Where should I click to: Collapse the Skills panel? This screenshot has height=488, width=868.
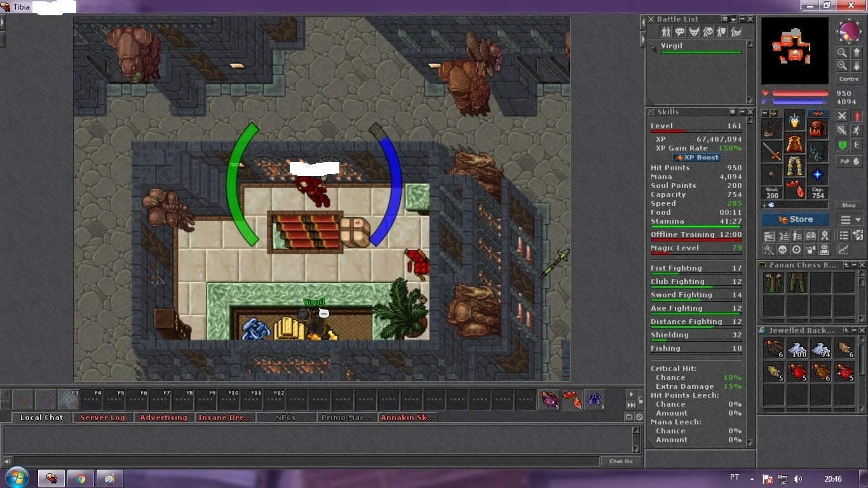742,112
